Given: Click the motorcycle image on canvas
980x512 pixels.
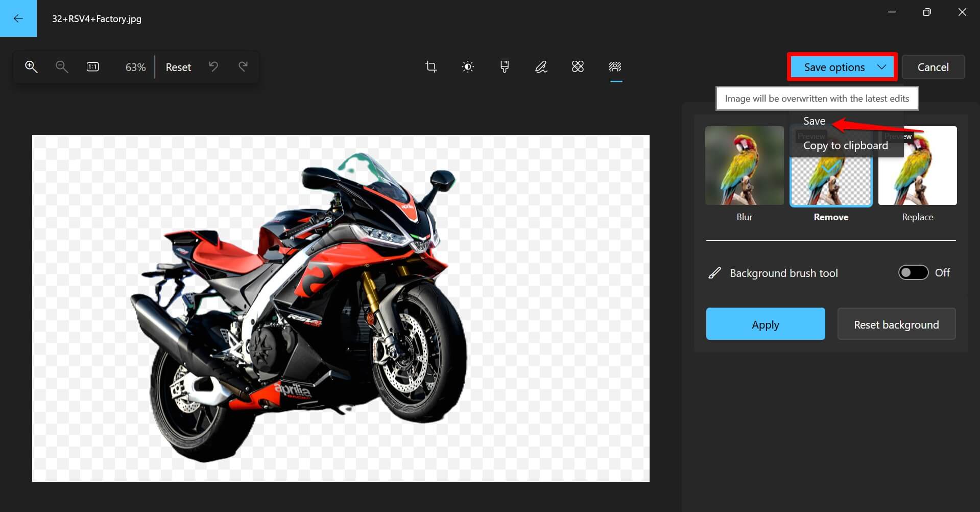Looking at the screenshot, I should click(x=299, y=307).
